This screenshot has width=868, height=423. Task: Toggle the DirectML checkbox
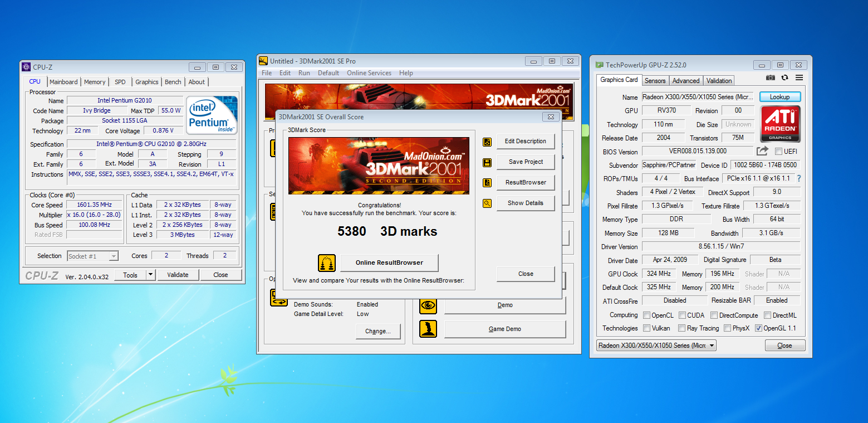(768, 315)
